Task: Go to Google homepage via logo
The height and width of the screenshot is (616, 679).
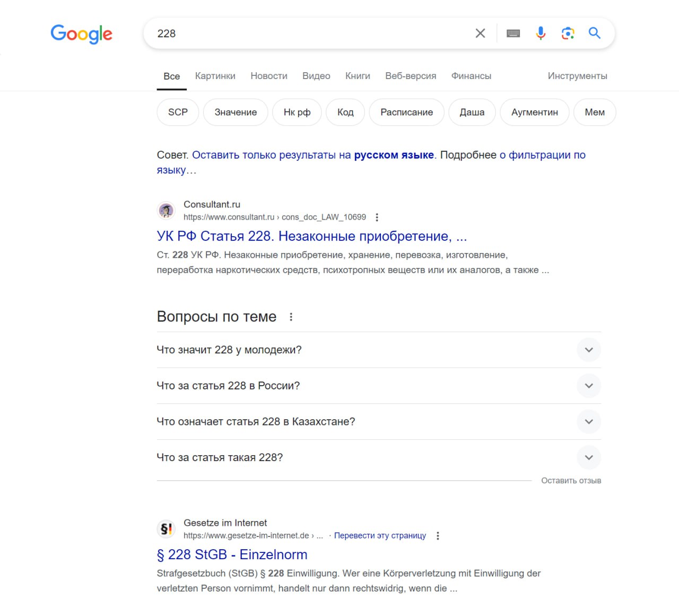Action: tap(81, 34)
